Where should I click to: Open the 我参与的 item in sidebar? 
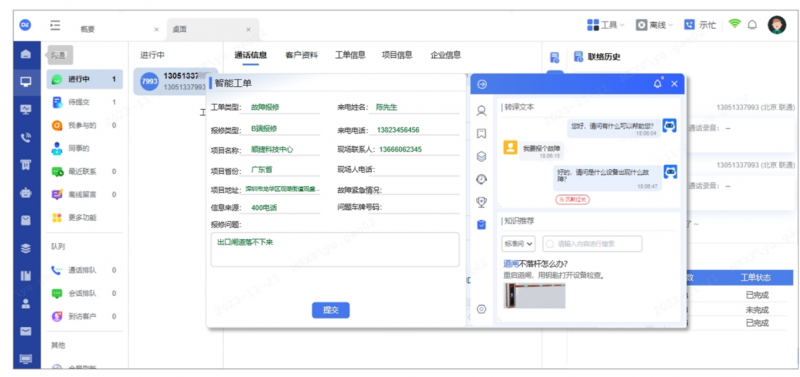point(85,125)
